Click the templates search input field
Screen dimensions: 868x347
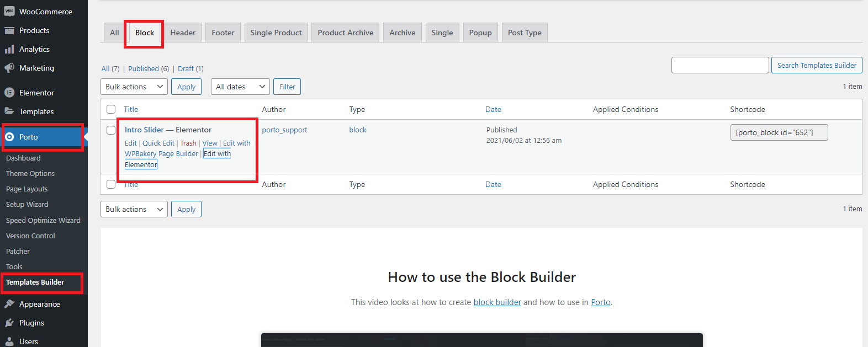tap(720, 65)
